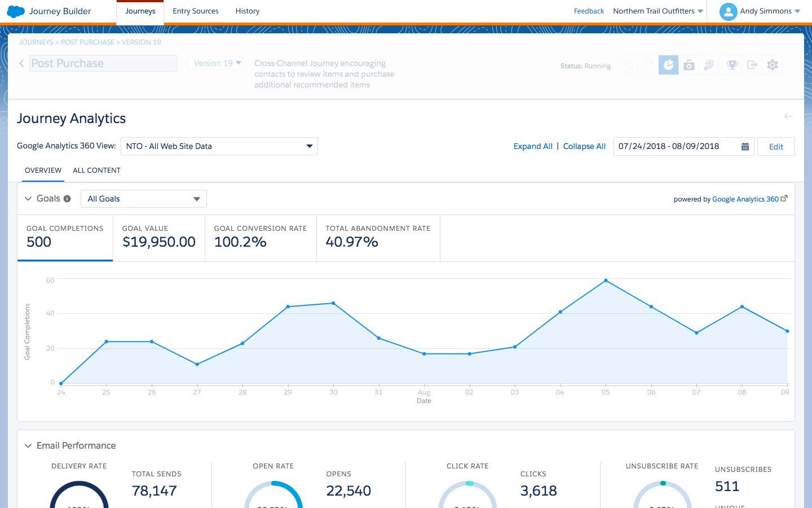Screen dimensions: 812x508
Task: Click the Goals info icon
Action: pyautogui.click(x=67, y=199)
